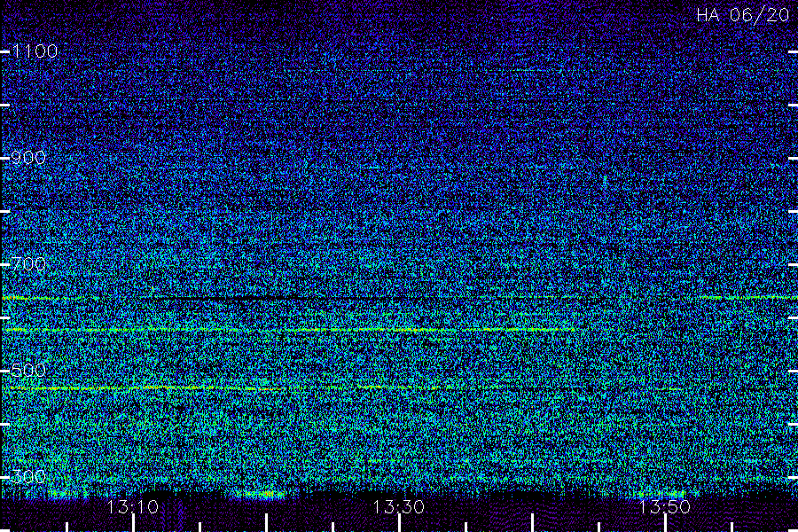The height and width of the screenshot is (532, 798).
Task: Click the 13:30 time axis label
Action: pyautogui.click(x=398, y=506)
